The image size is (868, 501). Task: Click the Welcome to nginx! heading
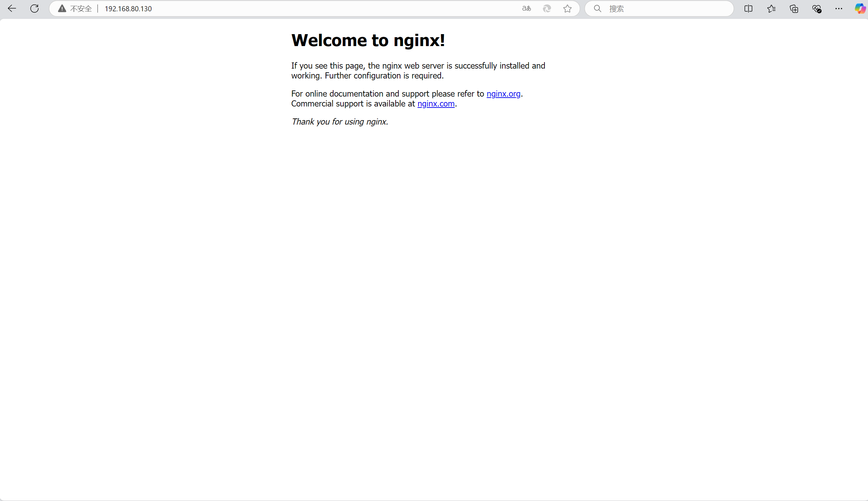368,40
